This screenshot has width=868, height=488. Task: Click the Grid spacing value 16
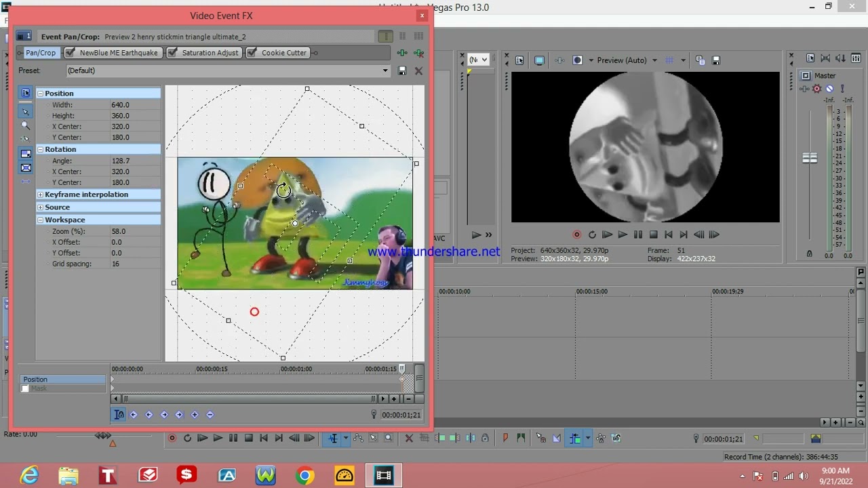[x=135, y=264]
